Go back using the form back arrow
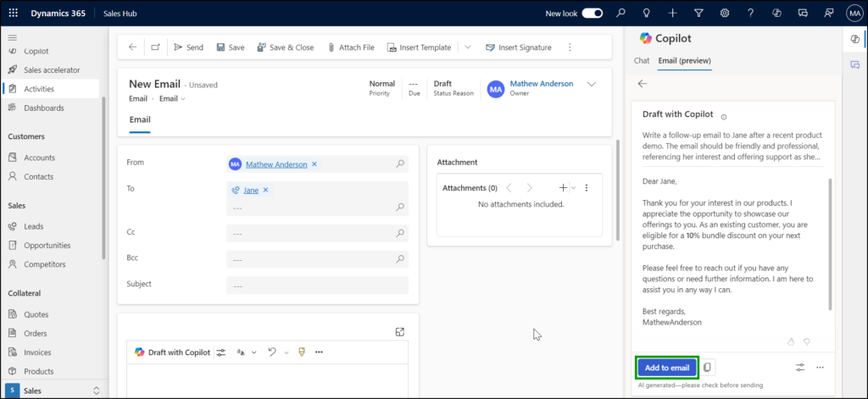868x399 pixels. tap(132, 47)
